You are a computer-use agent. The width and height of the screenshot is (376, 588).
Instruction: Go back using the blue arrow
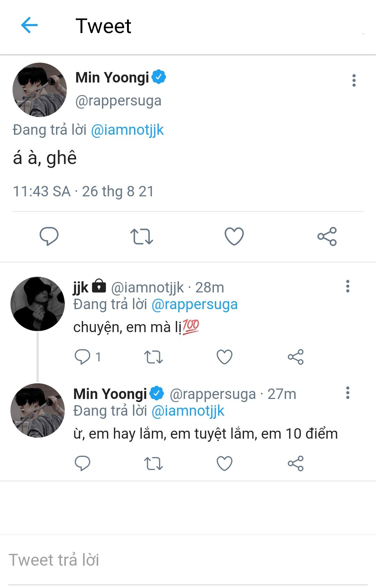click(x=29, y=25)
